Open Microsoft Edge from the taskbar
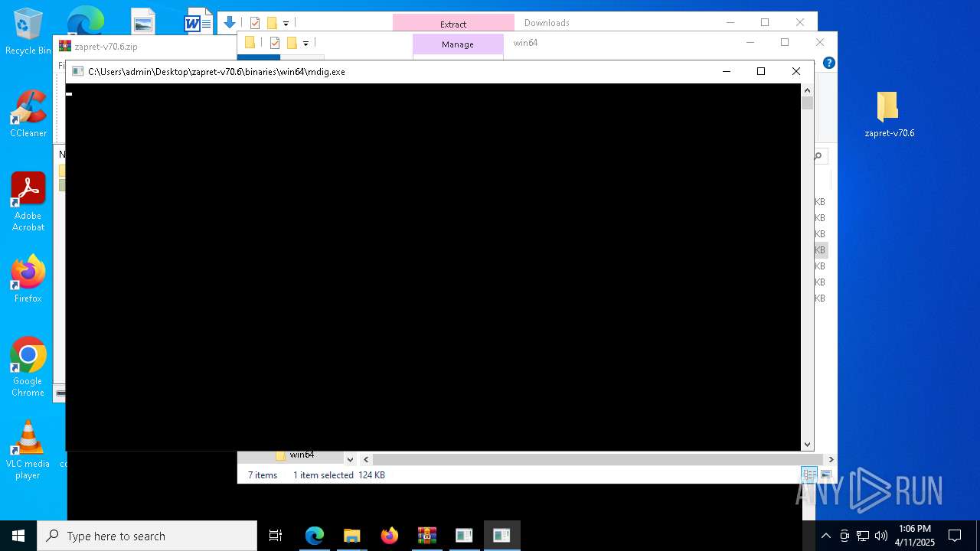The image size is (980, 551). coord(315,536)
